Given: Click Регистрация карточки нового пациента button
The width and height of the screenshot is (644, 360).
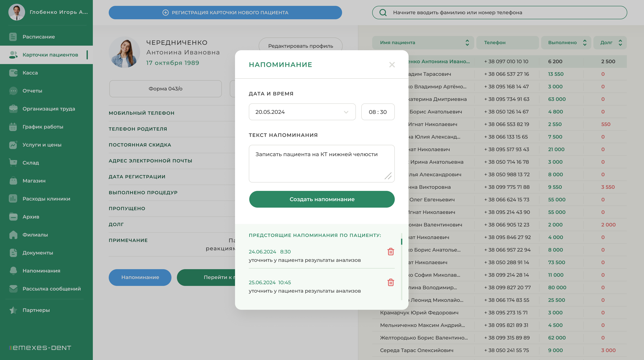Looking at the screenshot, I should pos(225,13).
